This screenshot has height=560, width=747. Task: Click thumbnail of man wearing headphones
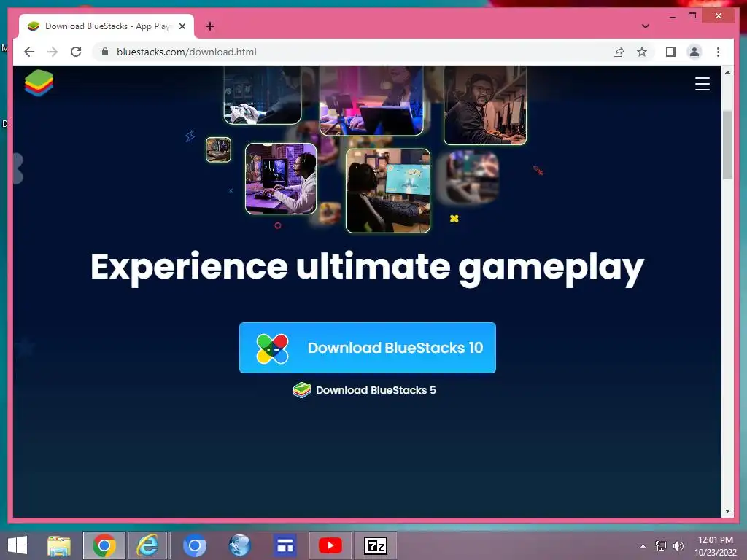tap(485, 105)
